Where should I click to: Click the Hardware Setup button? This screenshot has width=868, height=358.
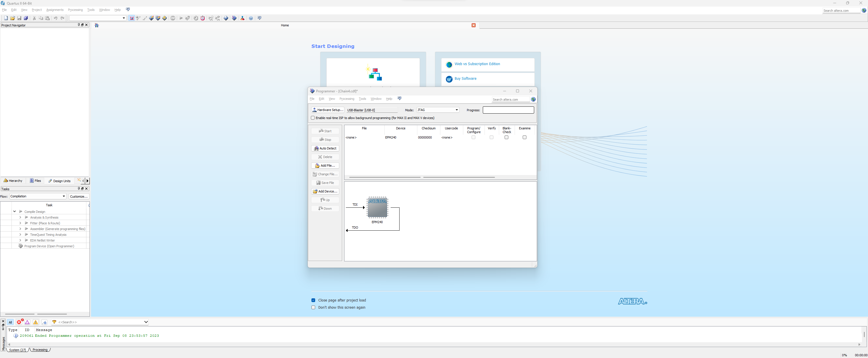pyautogui.click(x=328, y=110)
